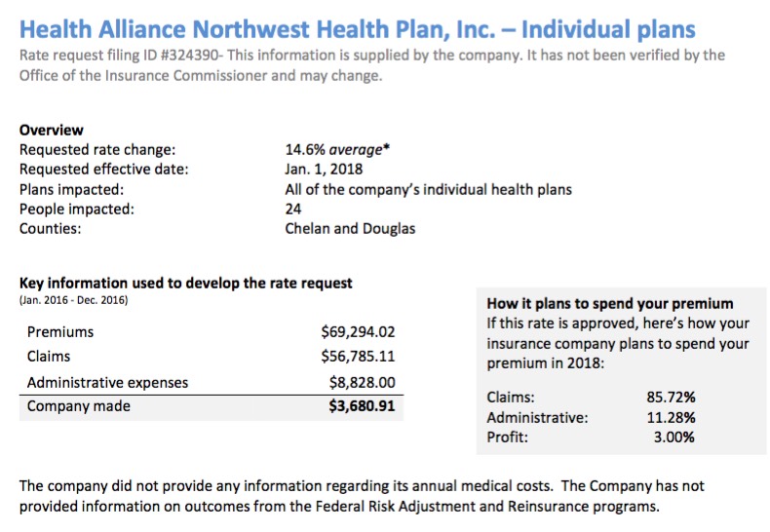Click the Federal Risk Adjustment footnote paragraph
Screen dimensions: 770x532
click(x=362, y=495)
